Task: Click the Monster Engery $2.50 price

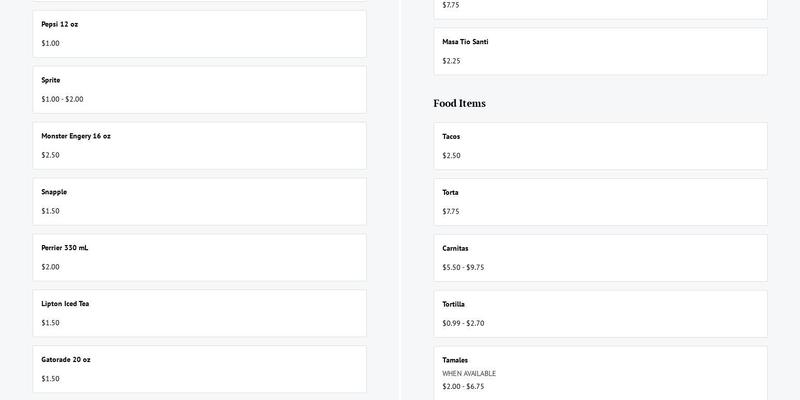Action: pos(51,155)
